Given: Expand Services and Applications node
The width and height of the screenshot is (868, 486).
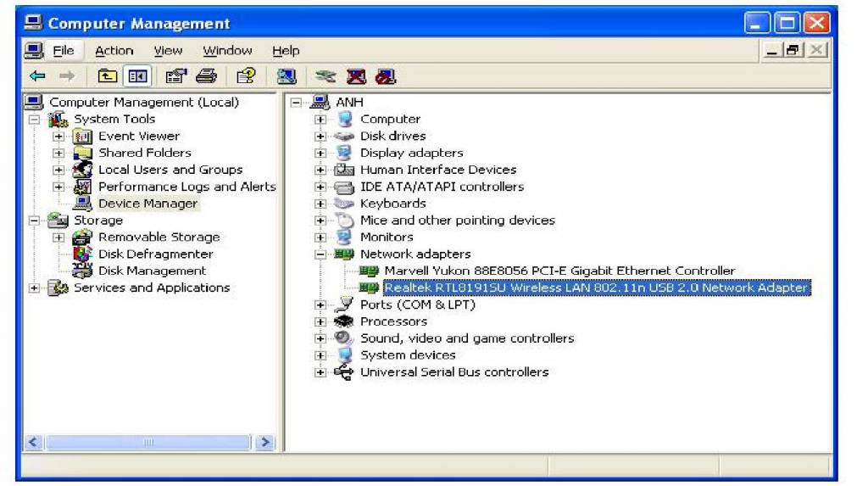Looking at the screenshot, I should point(34,288).
